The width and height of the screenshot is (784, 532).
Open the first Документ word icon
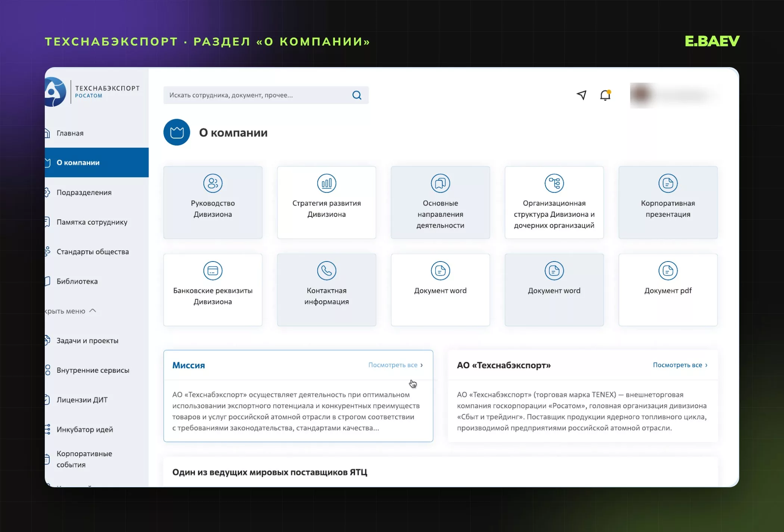(x=441, y=270)
